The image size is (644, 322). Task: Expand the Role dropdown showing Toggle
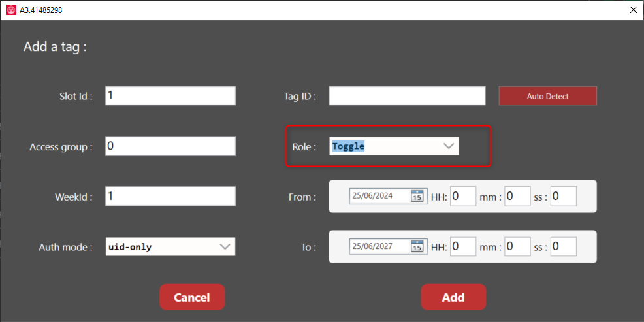point(394,146)
